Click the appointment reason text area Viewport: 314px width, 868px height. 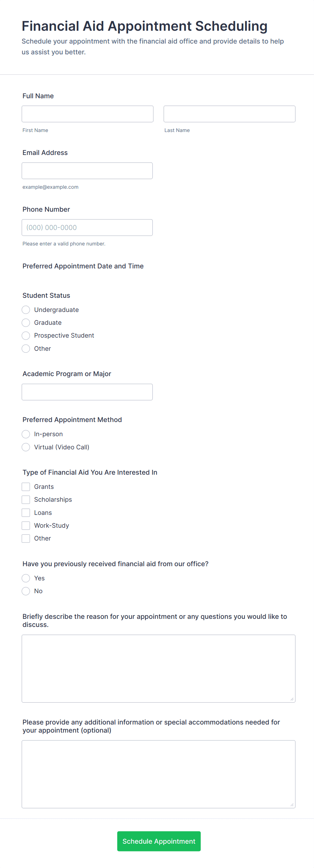(158, 668)
